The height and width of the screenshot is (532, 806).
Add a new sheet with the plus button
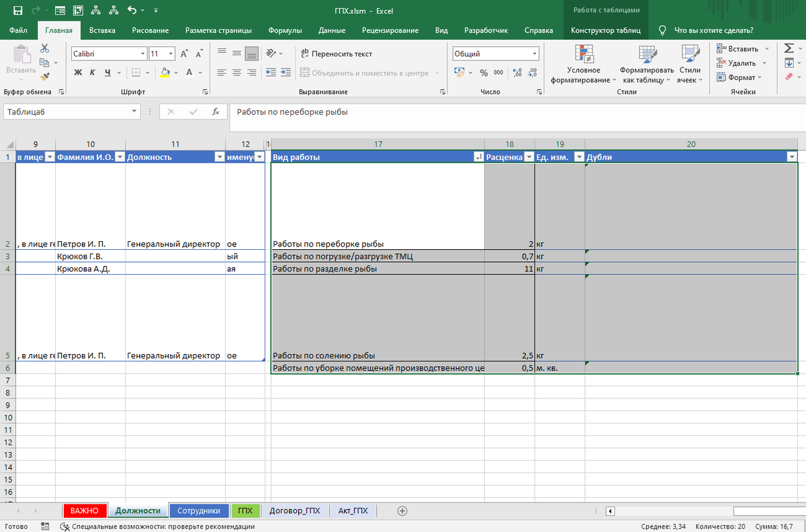click(x=403, y=511)
